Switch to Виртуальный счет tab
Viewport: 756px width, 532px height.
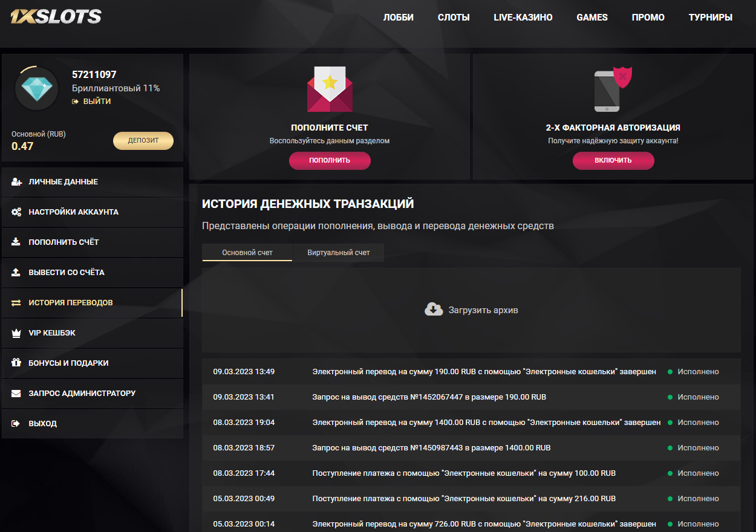(x=339, y=253)
